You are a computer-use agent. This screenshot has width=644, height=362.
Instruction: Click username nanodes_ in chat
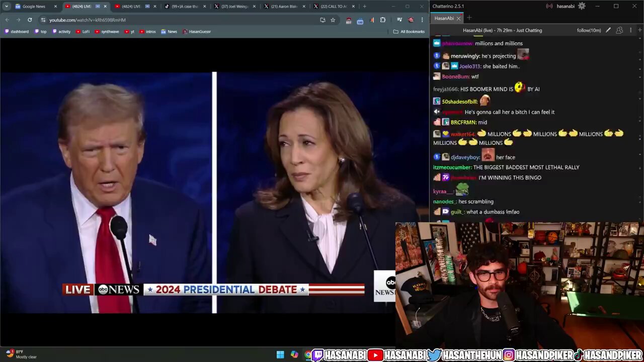pos(444,202)
